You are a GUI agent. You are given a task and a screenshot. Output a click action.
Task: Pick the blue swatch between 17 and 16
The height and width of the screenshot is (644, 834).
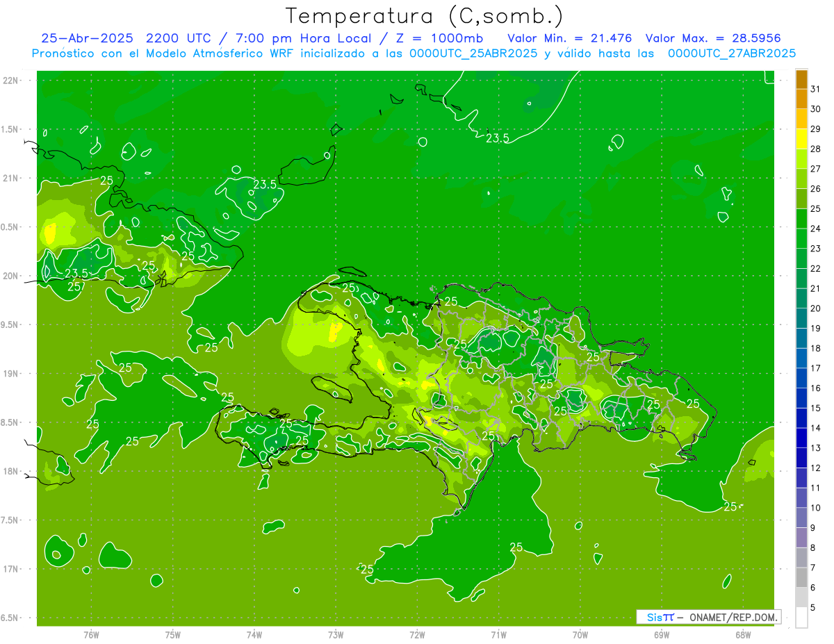pos(801,379)
